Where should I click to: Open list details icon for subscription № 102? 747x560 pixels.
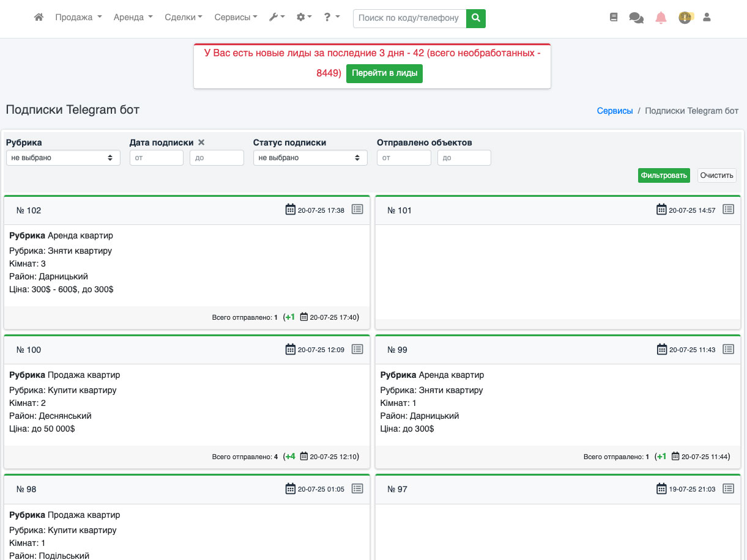[x=357, y=210]
